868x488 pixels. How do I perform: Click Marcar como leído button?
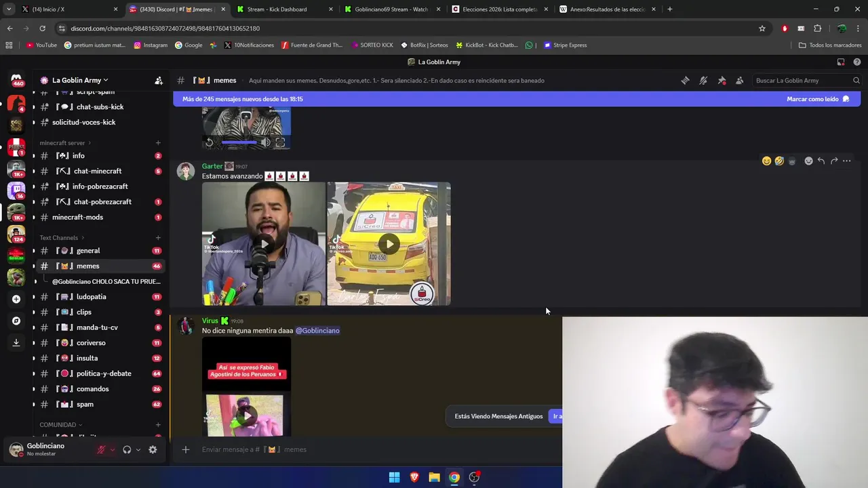[818, 99]
